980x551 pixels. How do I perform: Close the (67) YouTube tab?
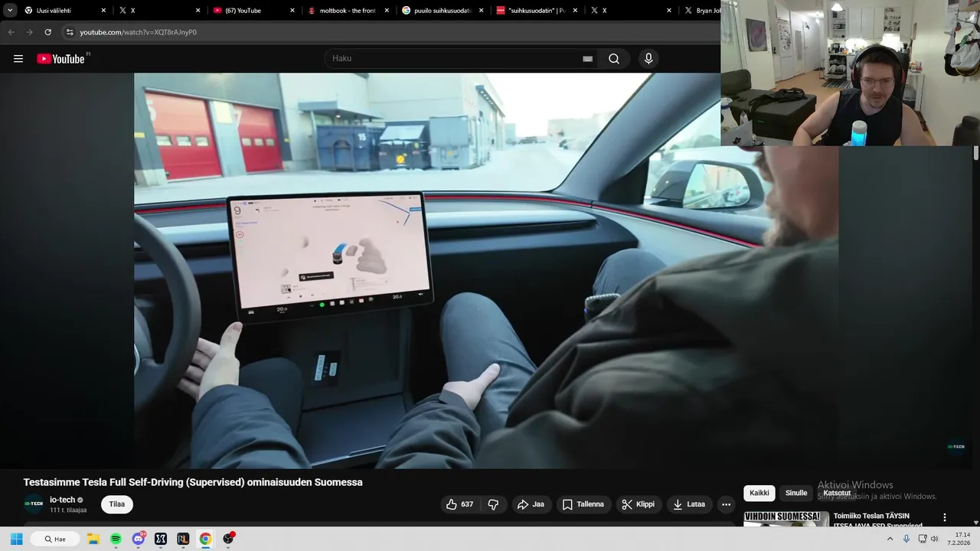coord(292,11)
